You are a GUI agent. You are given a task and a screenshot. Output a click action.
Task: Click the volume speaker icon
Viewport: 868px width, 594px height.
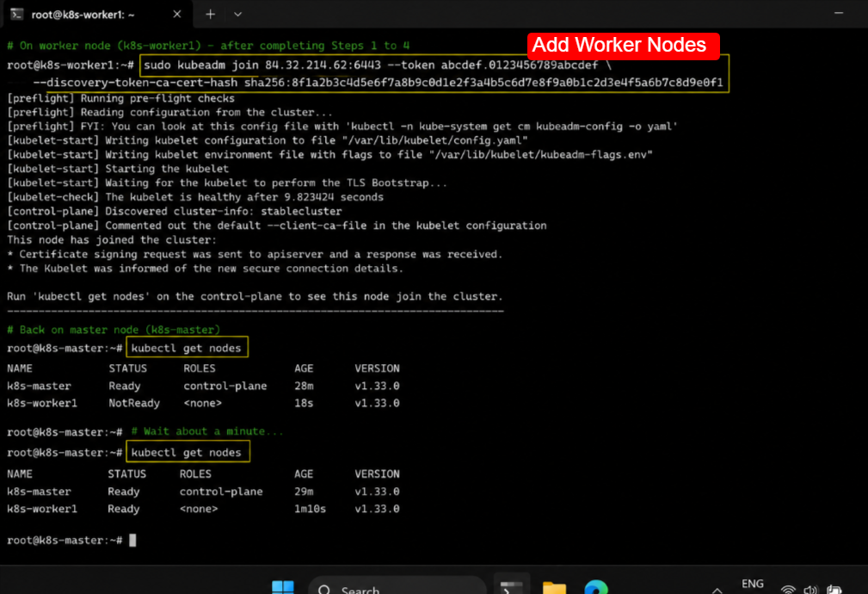coord(810,590)
